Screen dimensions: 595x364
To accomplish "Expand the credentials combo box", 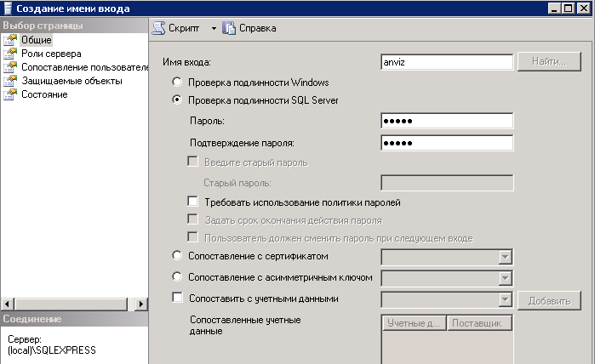I will (x=505, y=300).
